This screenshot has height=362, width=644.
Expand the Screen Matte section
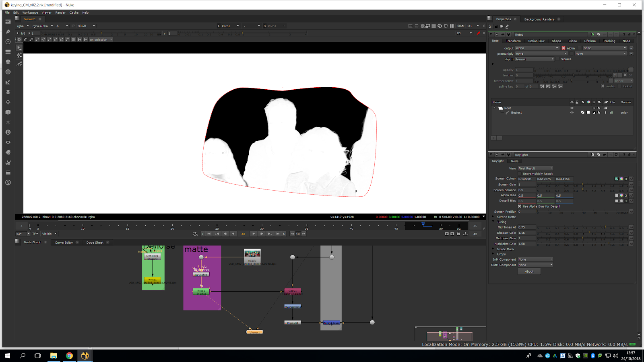pos(493,217)
